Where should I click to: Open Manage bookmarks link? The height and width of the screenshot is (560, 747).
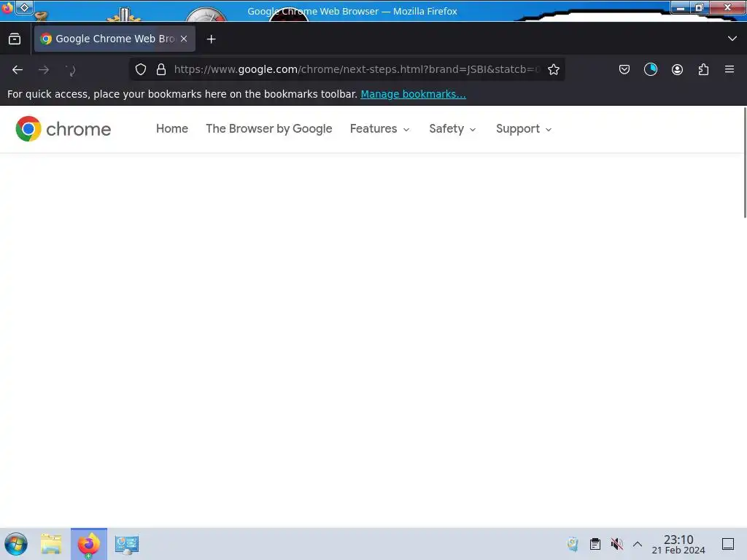click(x=413, y=94)
